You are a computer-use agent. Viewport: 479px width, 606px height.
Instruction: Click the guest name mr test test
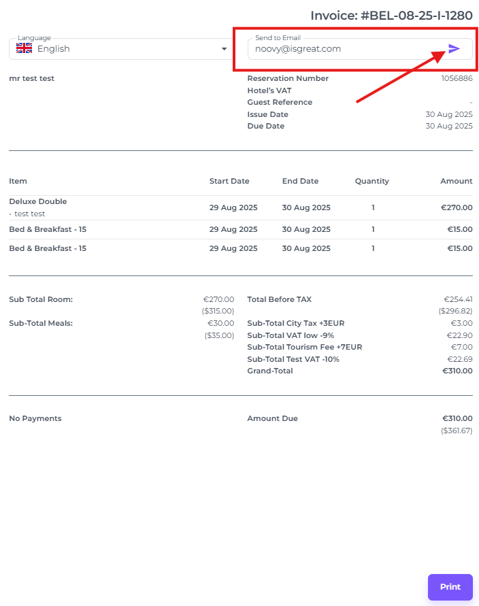coord(32,78)
